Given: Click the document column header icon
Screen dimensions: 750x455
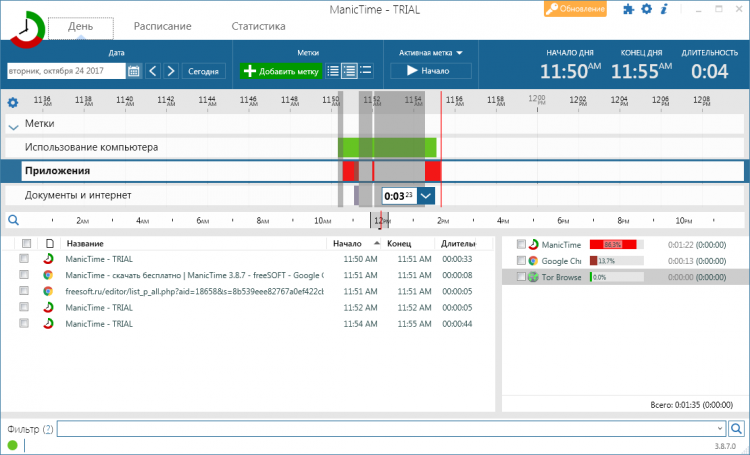Looking at the screenshot, I should pos(49,244).
